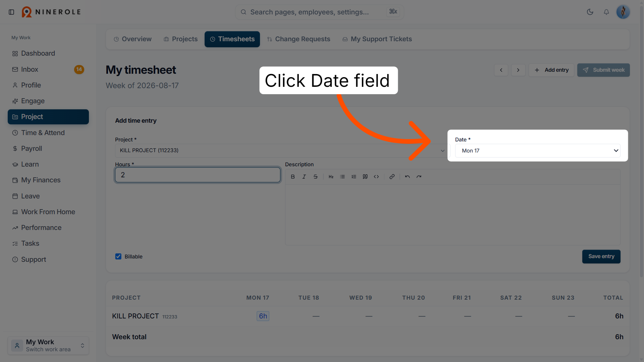
Task: Expand My Work area switcher
Action: tap(48, 346)
